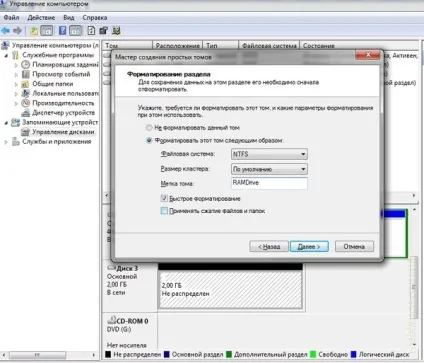Click the blue Back arrow in the toolbar
Image resolution: width=424 pixels, height=363 pixels.
[5, 31]
